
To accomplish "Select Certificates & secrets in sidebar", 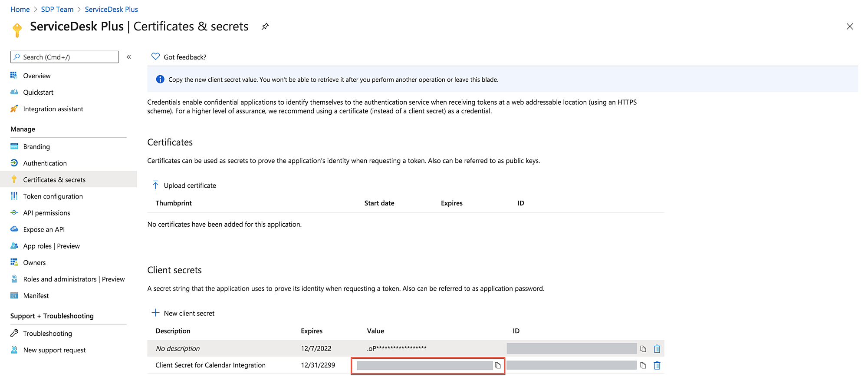I will point(54,179).
